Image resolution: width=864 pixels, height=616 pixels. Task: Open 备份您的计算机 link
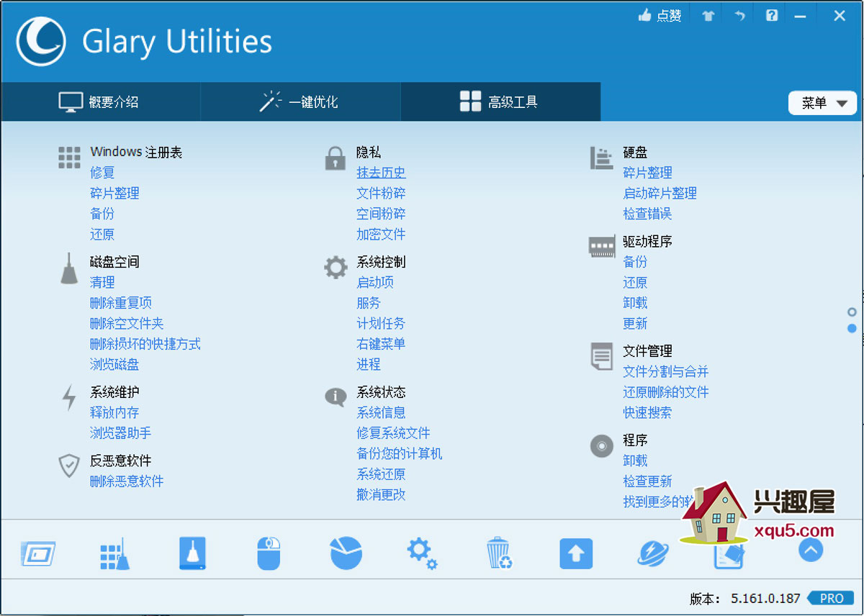click(x=400, y=453)
